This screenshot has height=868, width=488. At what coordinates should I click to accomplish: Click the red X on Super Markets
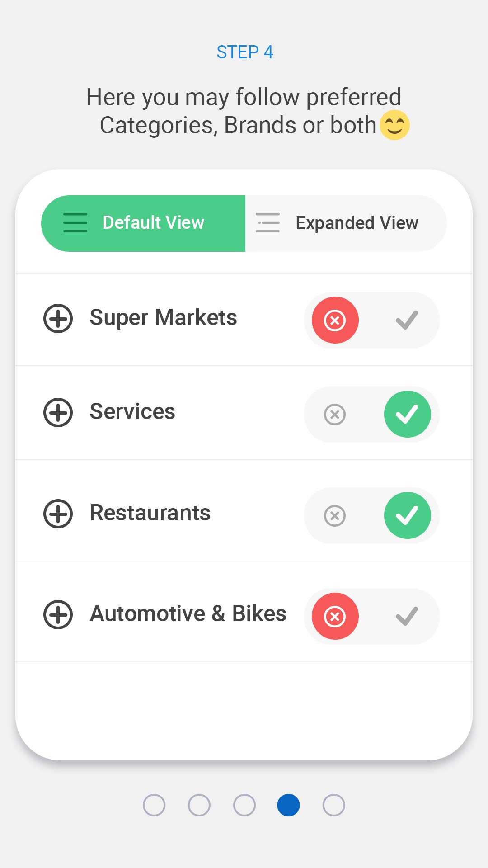coord(335,320)
